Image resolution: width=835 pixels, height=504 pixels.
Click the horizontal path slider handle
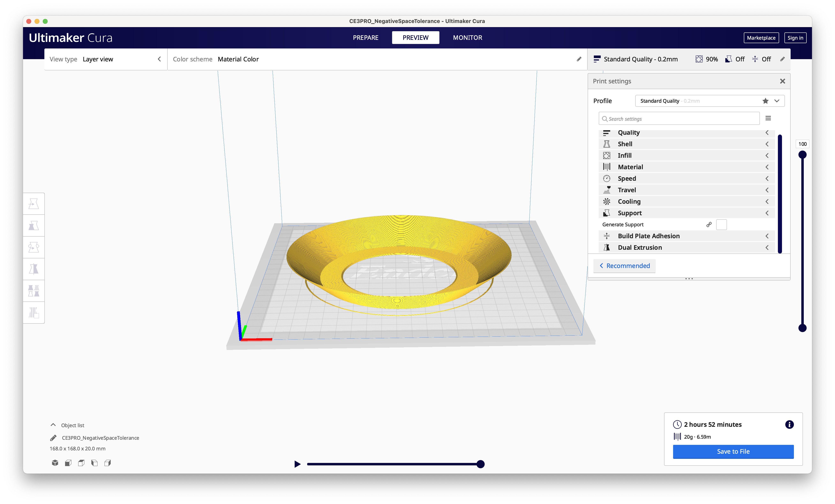pyautogui.click(x=480, y=464)
